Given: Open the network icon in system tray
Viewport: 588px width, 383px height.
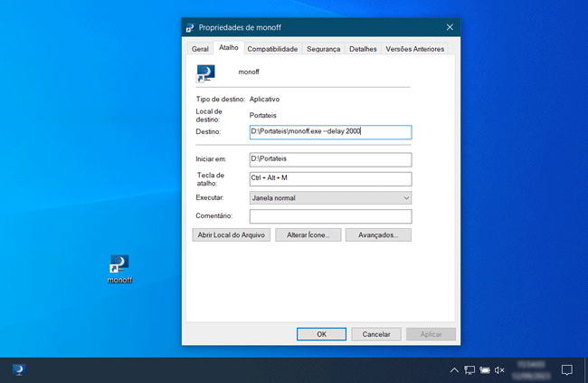Looking at the screenshot, I should tap(469, 370).
